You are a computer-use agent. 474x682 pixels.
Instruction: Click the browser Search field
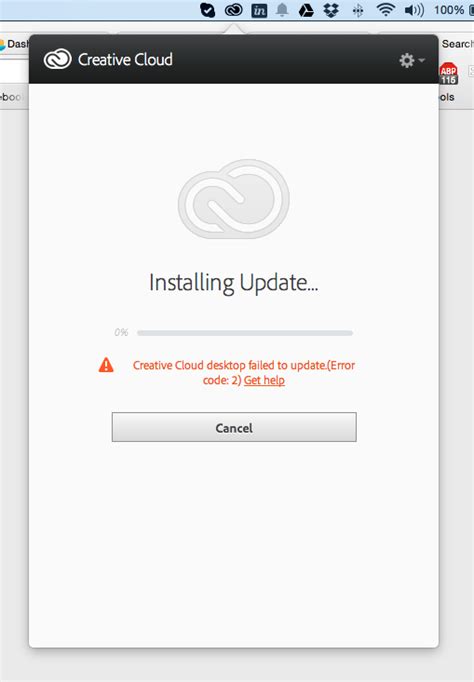click(457, 44)
